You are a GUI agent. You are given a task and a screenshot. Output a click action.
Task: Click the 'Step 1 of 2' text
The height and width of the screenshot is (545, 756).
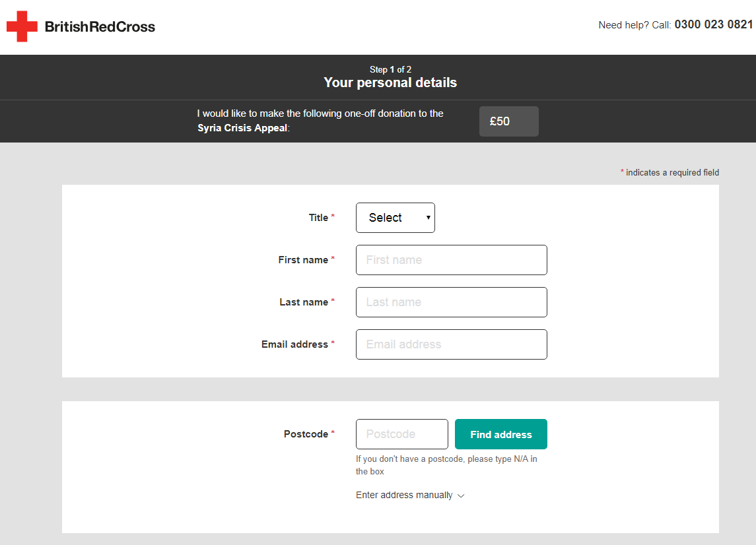390,69
